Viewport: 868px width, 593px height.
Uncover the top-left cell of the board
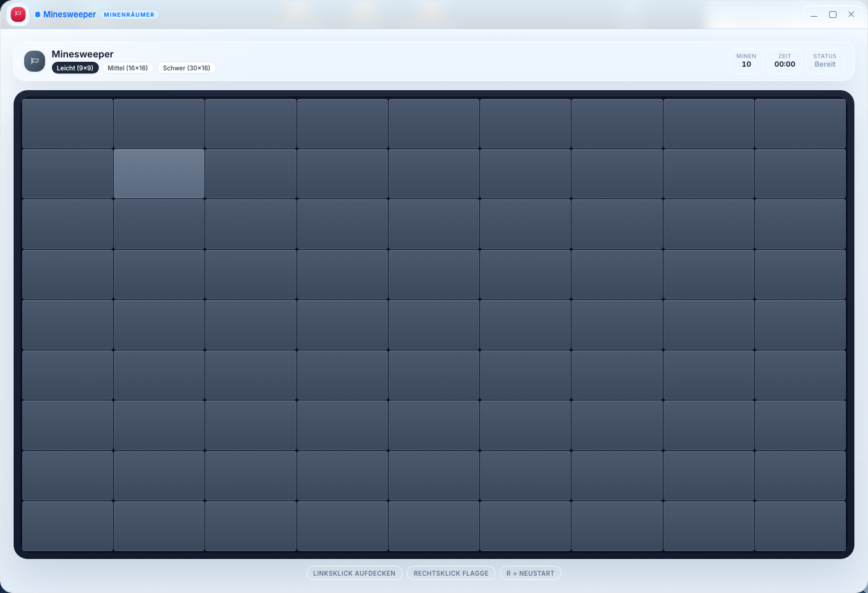[67, 123]
